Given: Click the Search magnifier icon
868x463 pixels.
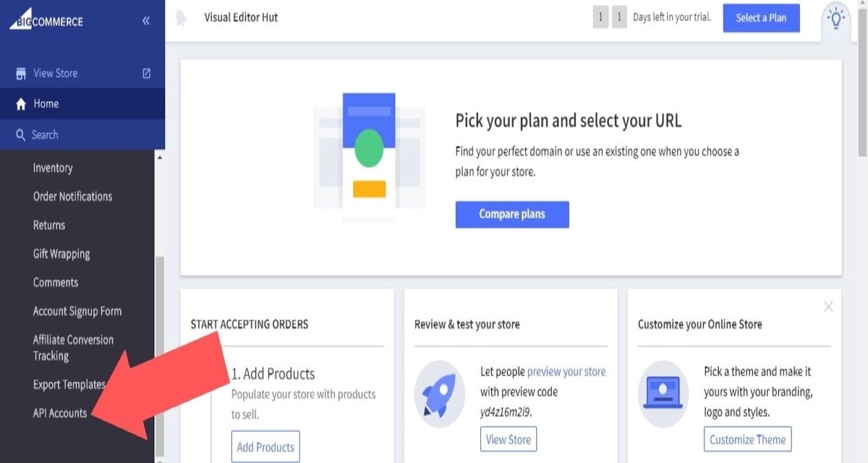Looking at the screenshot, I should [x=20, y=135].
